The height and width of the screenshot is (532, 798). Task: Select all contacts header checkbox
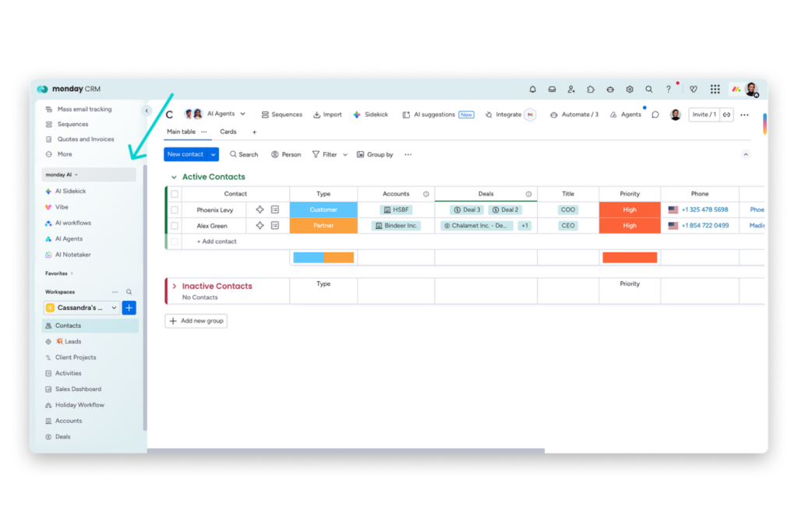pos(175,194)
